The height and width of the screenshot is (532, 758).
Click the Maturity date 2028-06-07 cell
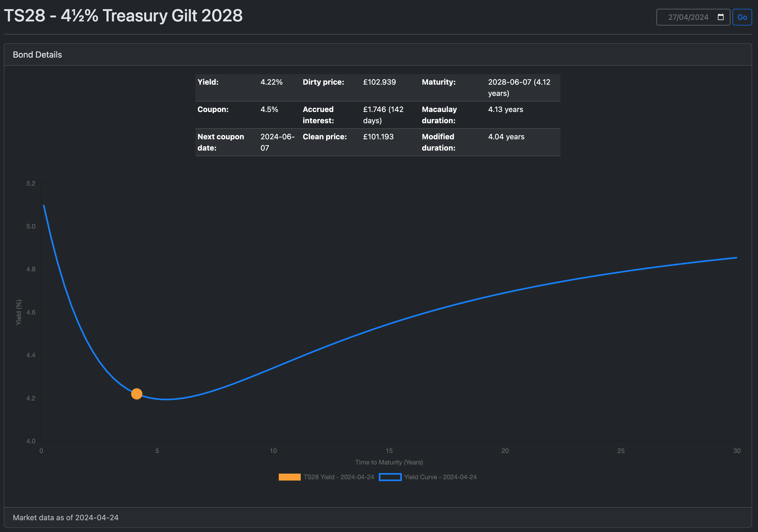[x=519, y=87]
